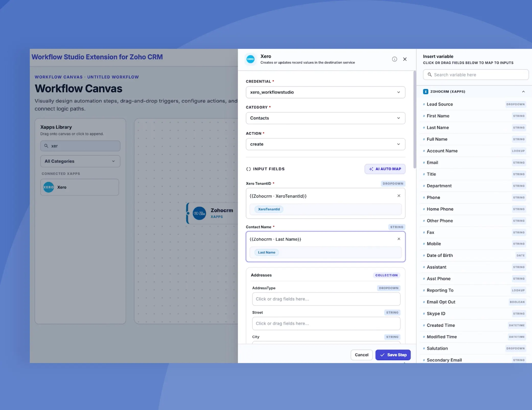Open the All Categories dropdown
This screenshot has height=410, width=532.
80,161
